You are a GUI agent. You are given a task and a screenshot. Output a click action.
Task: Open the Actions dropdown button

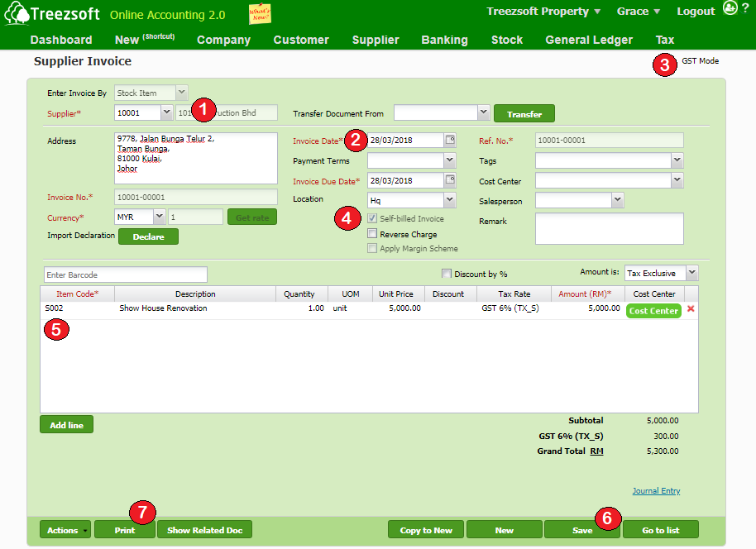click(65, 530)
